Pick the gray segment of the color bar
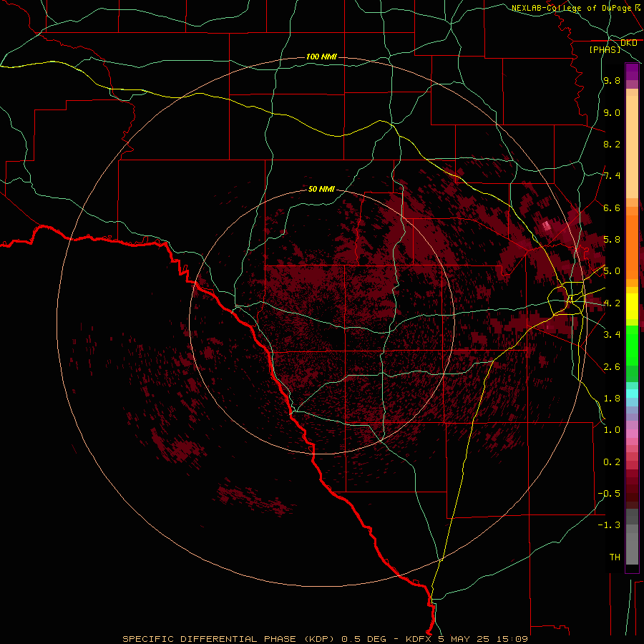This screenshot has height=644, width=644. 632,538
